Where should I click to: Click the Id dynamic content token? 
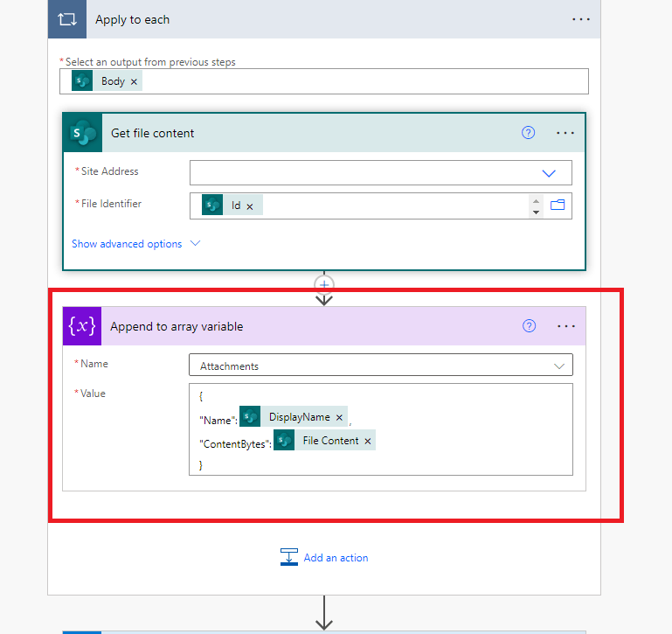(x=232, y=205)
